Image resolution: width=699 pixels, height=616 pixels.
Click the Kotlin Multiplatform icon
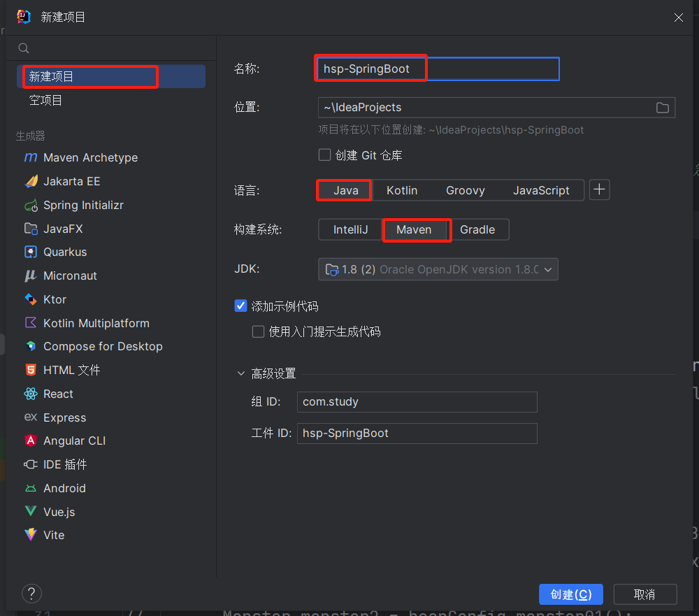tap(30, 323)
